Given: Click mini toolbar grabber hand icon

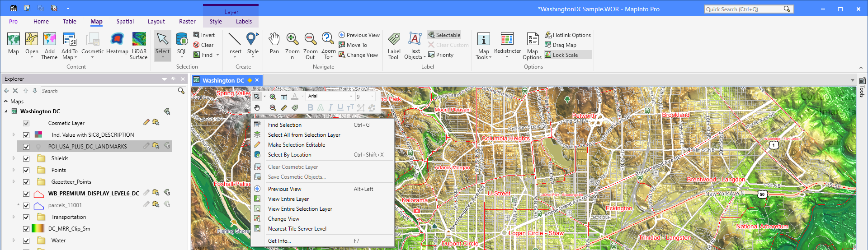Looking at the screenshot, I should (x=257, y=107).
